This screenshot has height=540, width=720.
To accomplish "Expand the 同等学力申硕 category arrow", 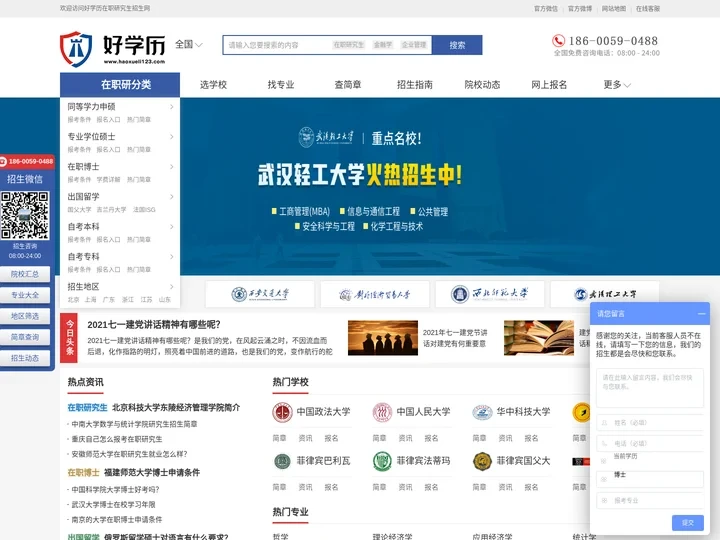I will (x=172, y=107).
